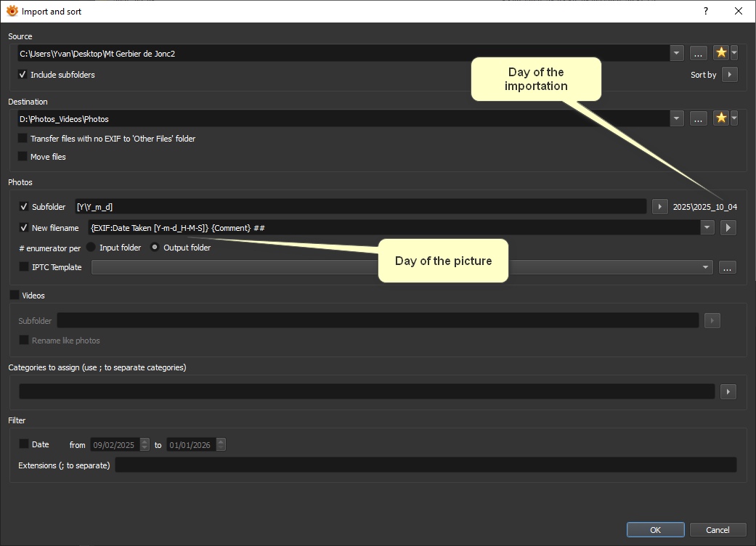
Task: Close the Import and sort dialog
Action: coord(738,11)
